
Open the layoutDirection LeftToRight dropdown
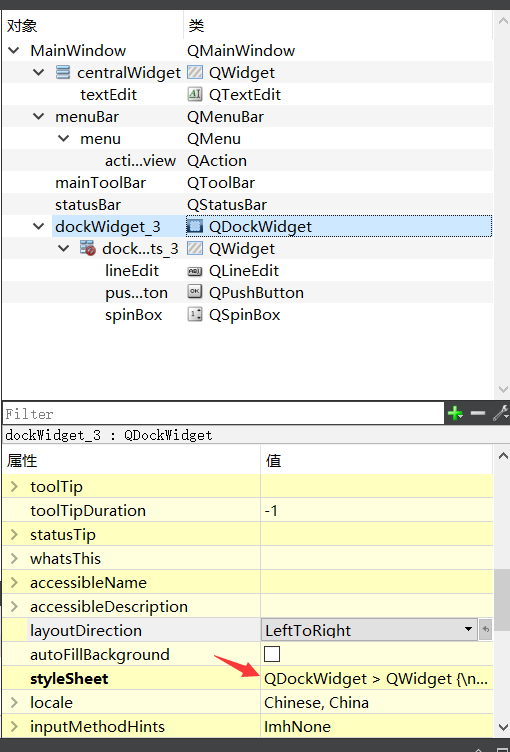[369, 630]
